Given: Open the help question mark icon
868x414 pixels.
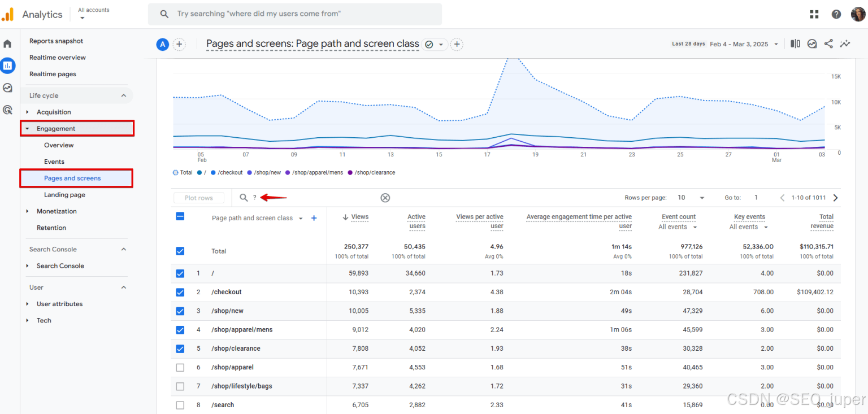Looking at the screenshot, I should pyautogui.click(x=836, y=14).
